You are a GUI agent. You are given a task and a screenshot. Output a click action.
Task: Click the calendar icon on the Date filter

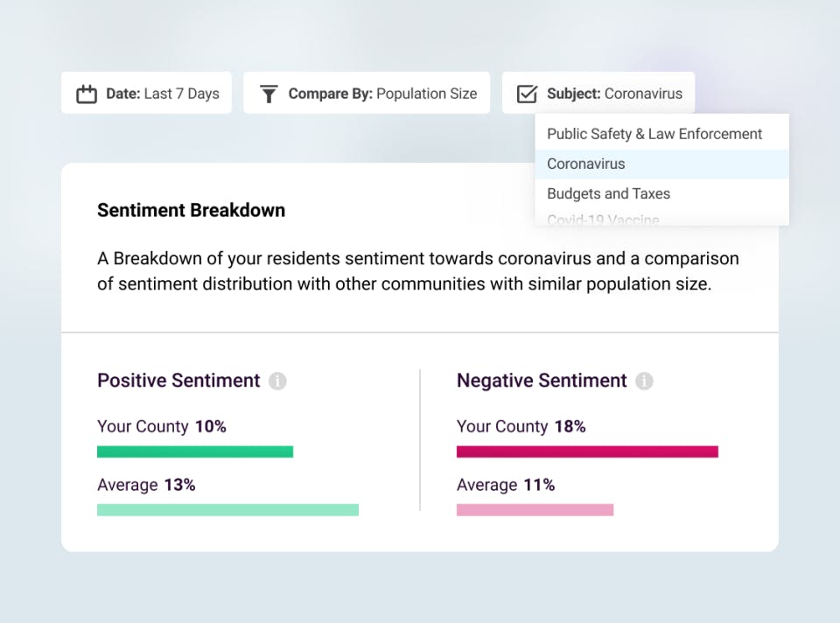pyautogui.click(x=86, y=93)
